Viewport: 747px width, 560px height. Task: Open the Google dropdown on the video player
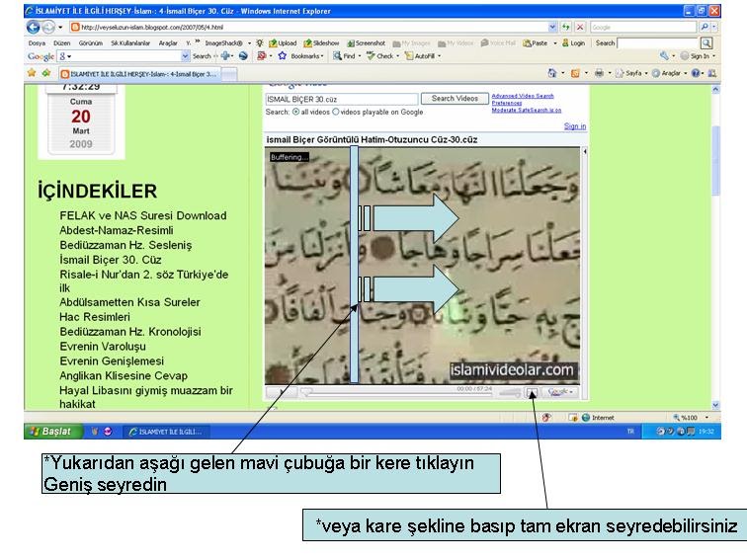(561, 392)
